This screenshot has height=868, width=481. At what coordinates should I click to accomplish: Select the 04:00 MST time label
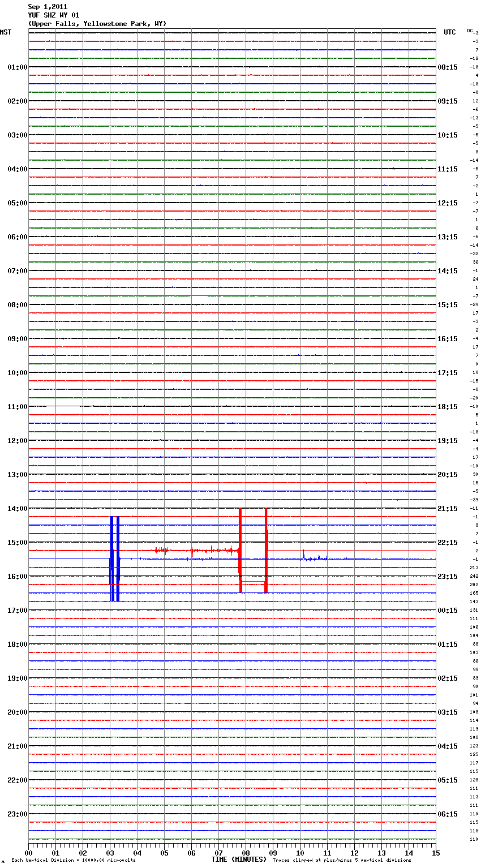[x=18, y=169]
